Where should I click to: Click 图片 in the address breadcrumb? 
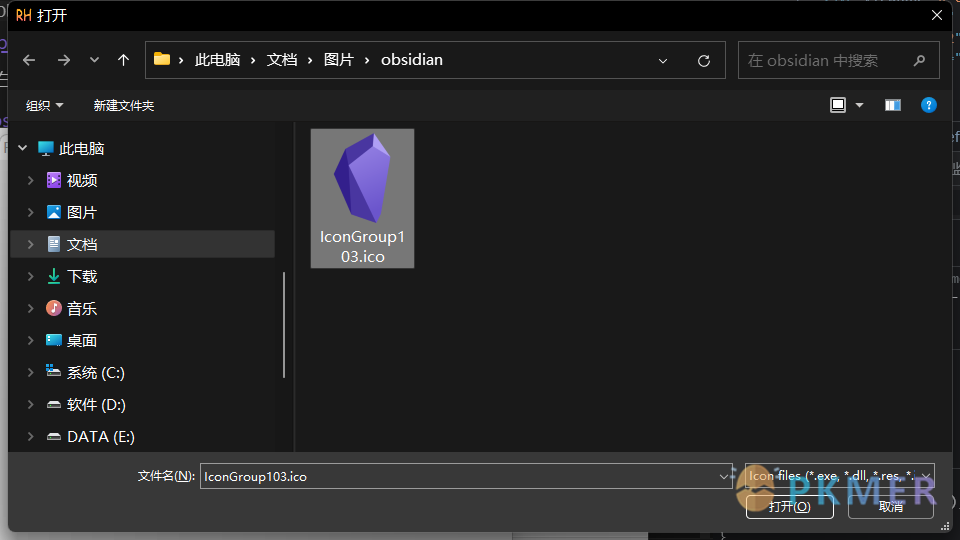pyautogui.click(x=339, y=60)
